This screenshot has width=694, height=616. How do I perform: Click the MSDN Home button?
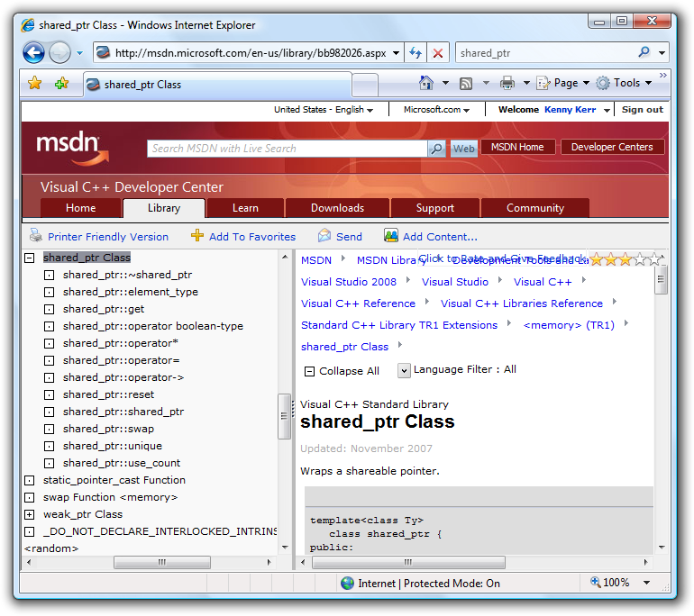pyautogui.click(x=517, y=147)
